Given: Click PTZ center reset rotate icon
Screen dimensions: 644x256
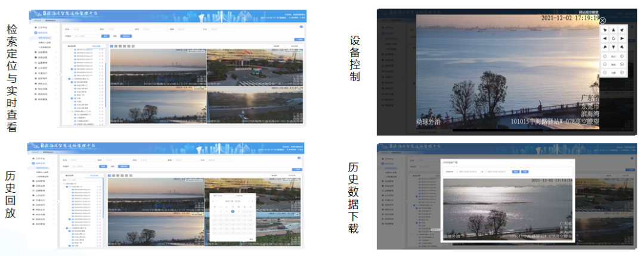Looking at the screenshot, I should pyautogui.click(x=613, y=39).
